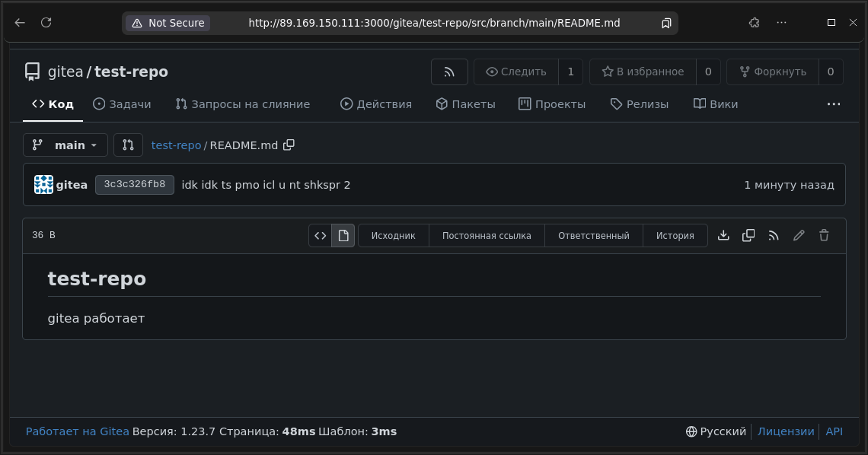Switch to rendered file view
This screenshot has width=868, height=455.
pos(343,236)
